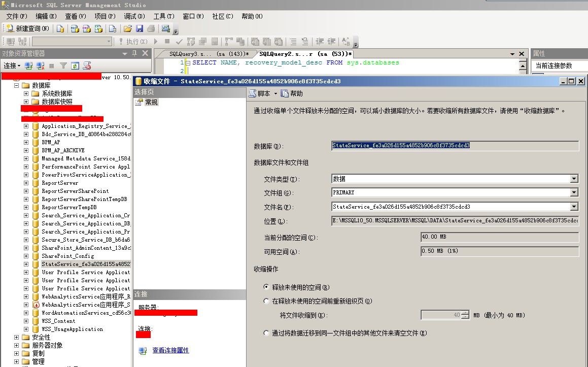Click the Location (位置) path field
This screenshot has width=588, height=367.
pos(455,221)
